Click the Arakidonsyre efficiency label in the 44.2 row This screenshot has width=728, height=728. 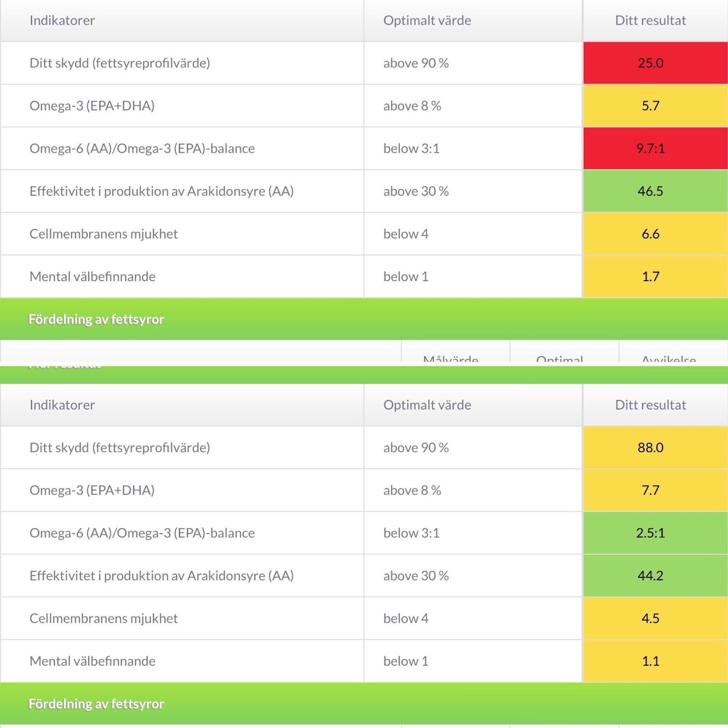coord(162,576)
